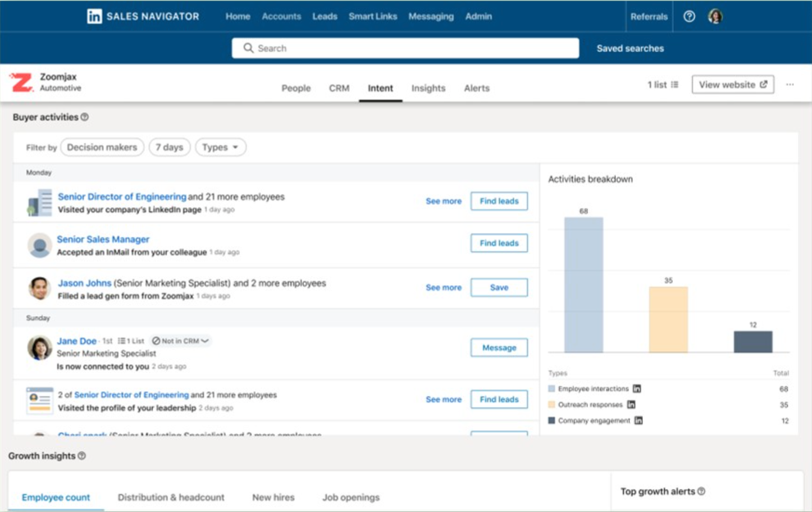812x512 pixels.
Task: Open Messaging in the top navigation
Action: click(x=431, y=16)
